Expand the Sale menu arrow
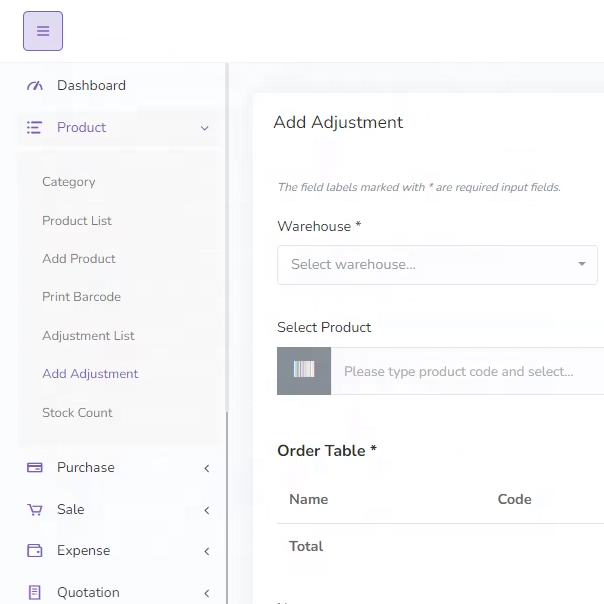This screenshot has height=604, width=604. pos(206,510)
